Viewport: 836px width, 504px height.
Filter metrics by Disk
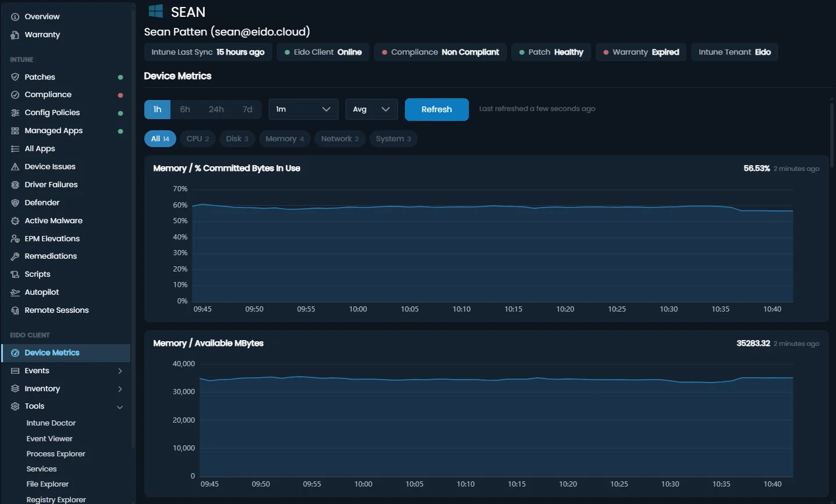pyautogui.click(x=237, y=138)
